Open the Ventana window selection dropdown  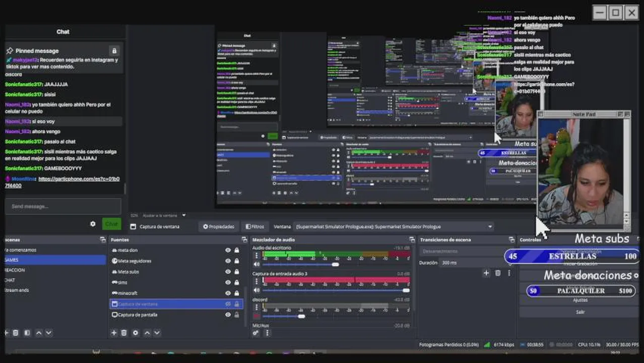click(394, 227)
